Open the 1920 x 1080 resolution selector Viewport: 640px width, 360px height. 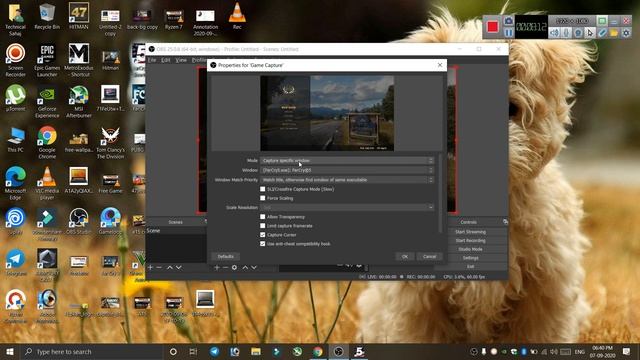click(x=572, y=20)
